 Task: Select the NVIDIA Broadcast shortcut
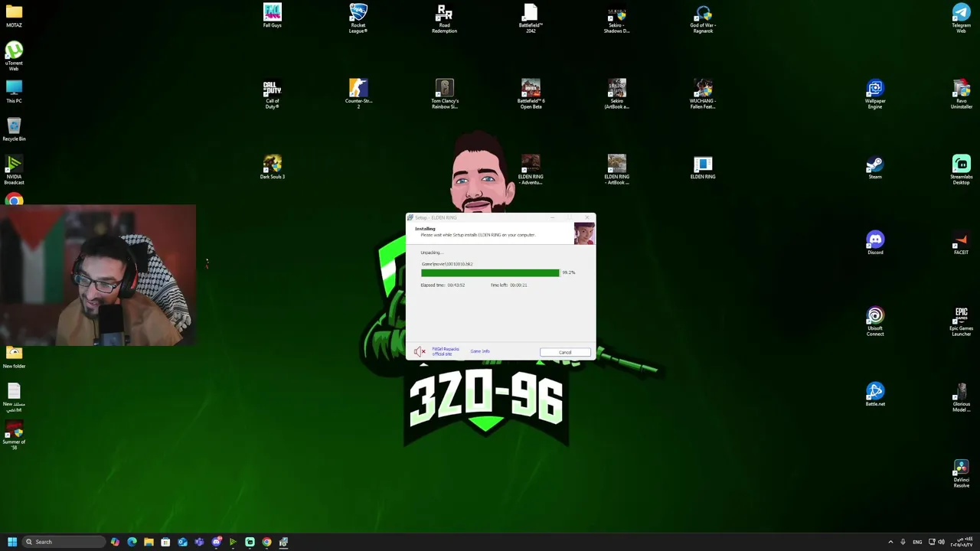(14, 170)
